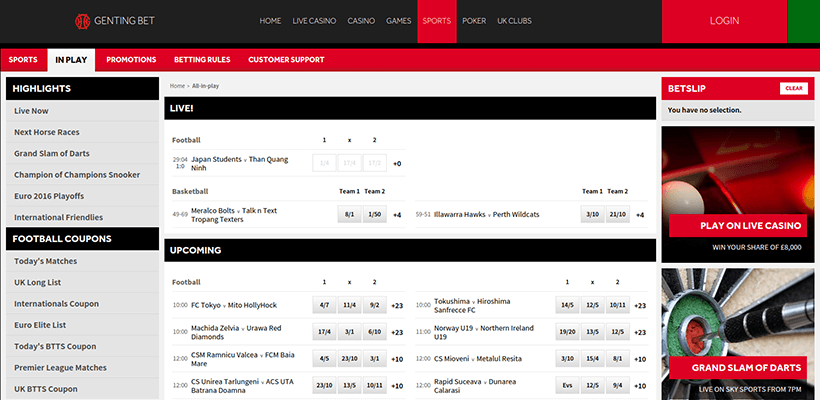Image resolution: width=820 pixels, height=400 pixels.
Task: Bet Evs on Rapid Suceava
Action: [x=567, y=386]
